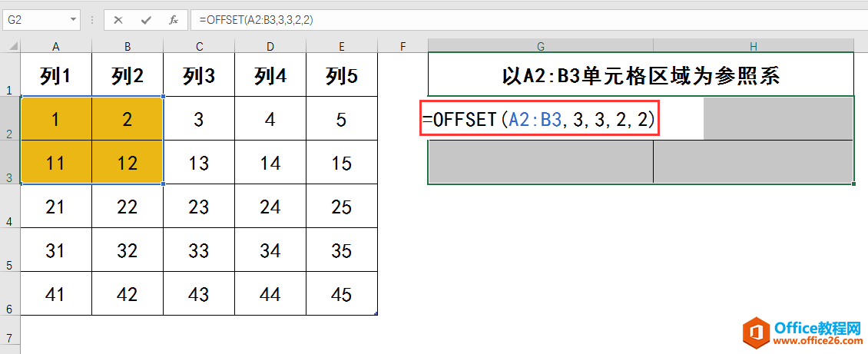Click the 列3 header cell
The height and width of the screenshot is (354, 868).
tap(199, 75)
